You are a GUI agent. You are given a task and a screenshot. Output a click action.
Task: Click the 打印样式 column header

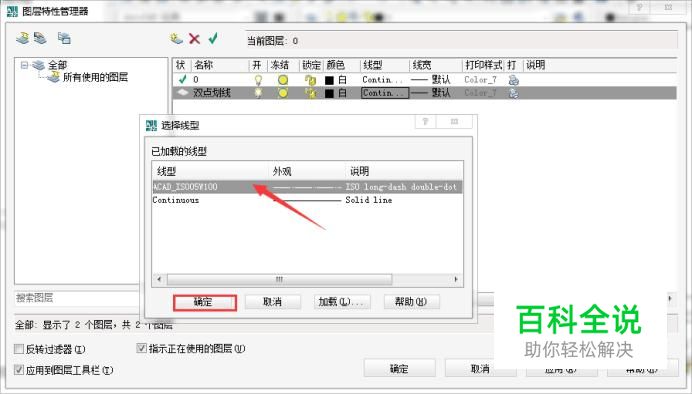pyautogui.click(x=483, y=65)
